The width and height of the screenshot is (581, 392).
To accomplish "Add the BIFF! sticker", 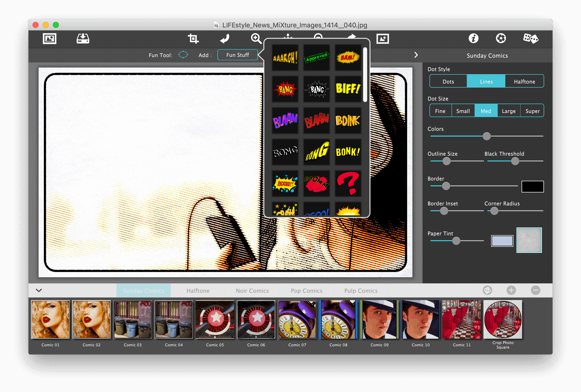I will (348, 89).
